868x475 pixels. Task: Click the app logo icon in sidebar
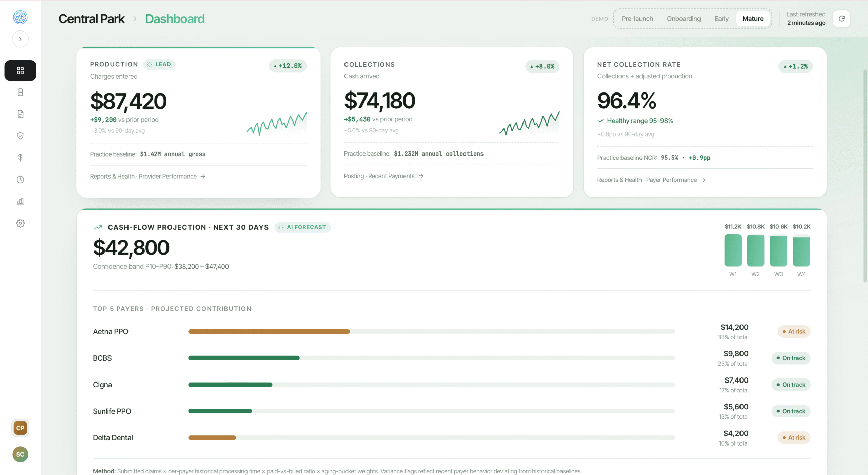(20, 17)
